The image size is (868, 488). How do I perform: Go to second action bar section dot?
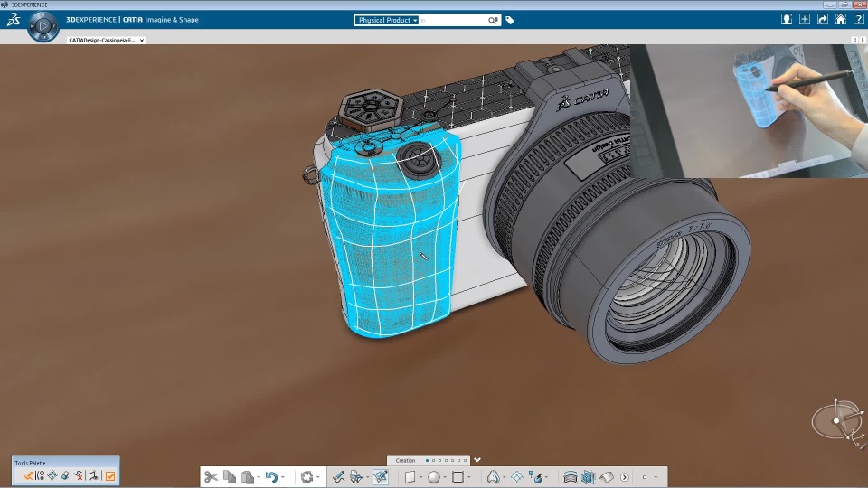pyautogui.click(x=433, y=460)
